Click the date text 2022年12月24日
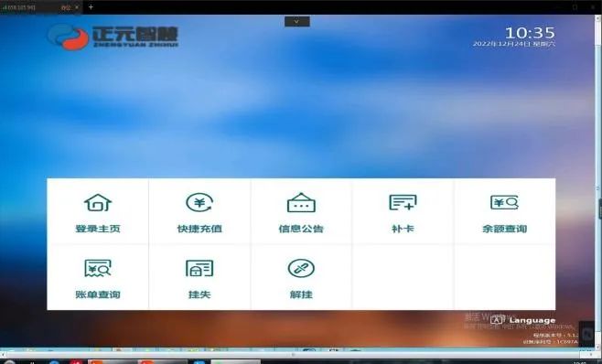 tap(501, 44)
